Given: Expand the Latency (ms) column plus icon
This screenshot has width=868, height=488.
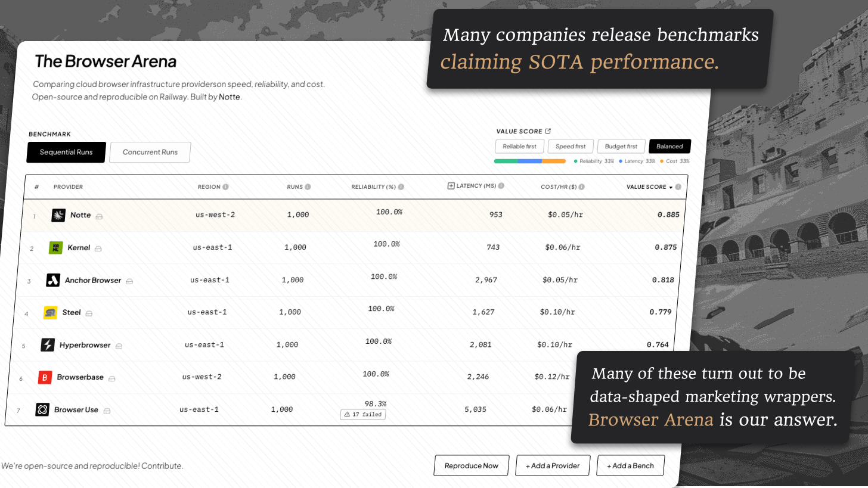Looking at the screenshot, I should 451,186.
